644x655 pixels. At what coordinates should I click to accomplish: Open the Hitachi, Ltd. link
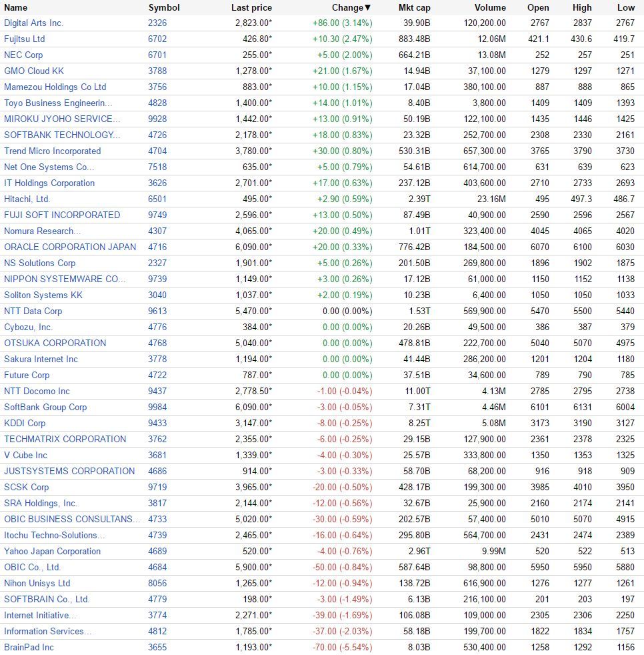click(27, 199)
